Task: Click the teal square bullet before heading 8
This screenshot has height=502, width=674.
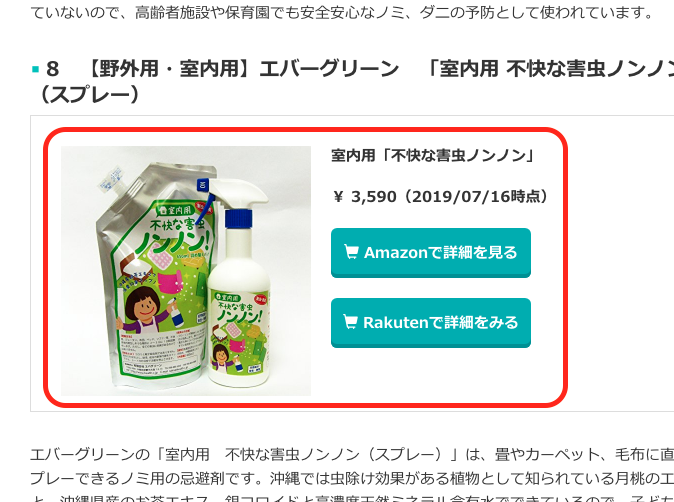Action: point(36,69)
